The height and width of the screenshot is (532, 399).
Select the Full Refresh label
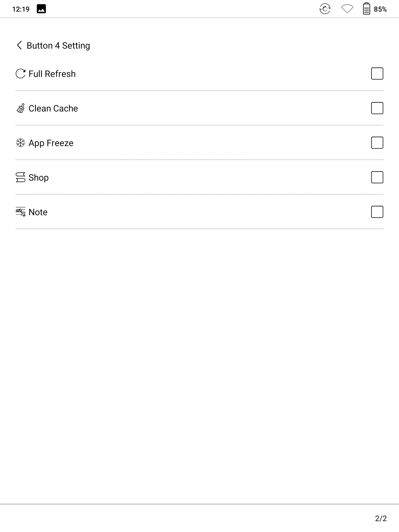52,74
